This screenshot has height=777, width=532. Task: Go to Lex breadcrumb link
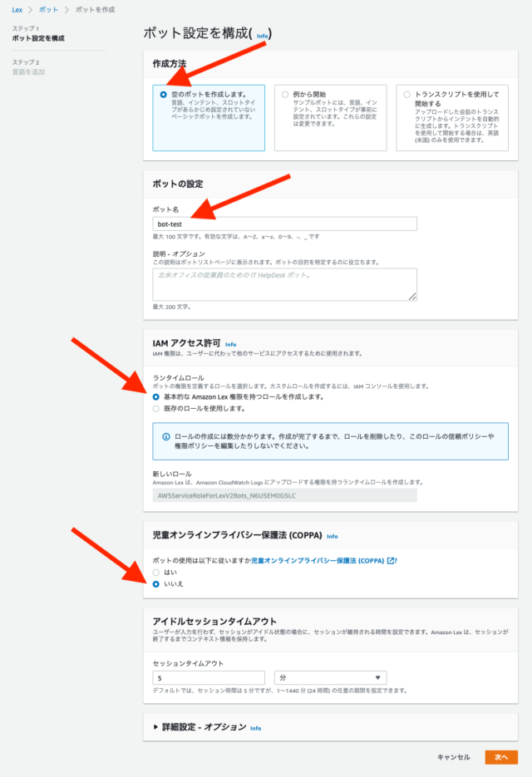pyautogui.click(x=17, y=9)
